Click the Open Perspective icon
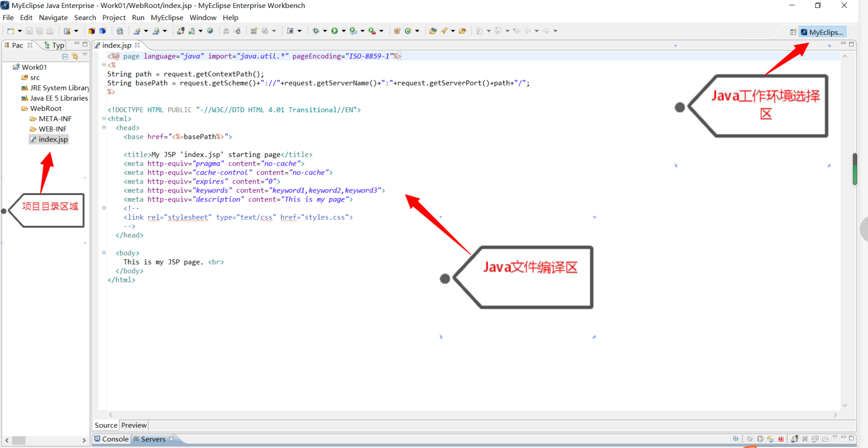The height and width of the screenshot is (448, 868). click(793, 32)
